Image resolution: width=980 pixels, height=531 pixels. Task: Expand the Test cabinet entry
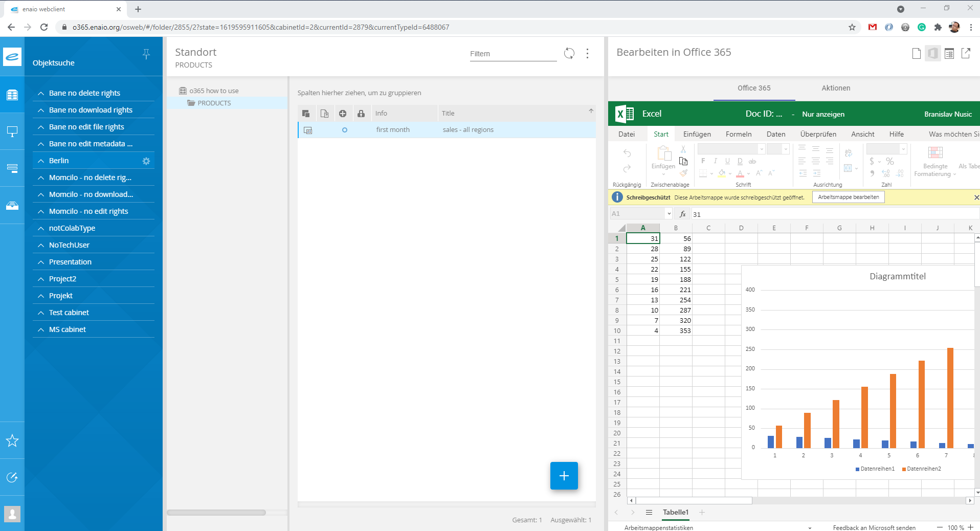41,313
